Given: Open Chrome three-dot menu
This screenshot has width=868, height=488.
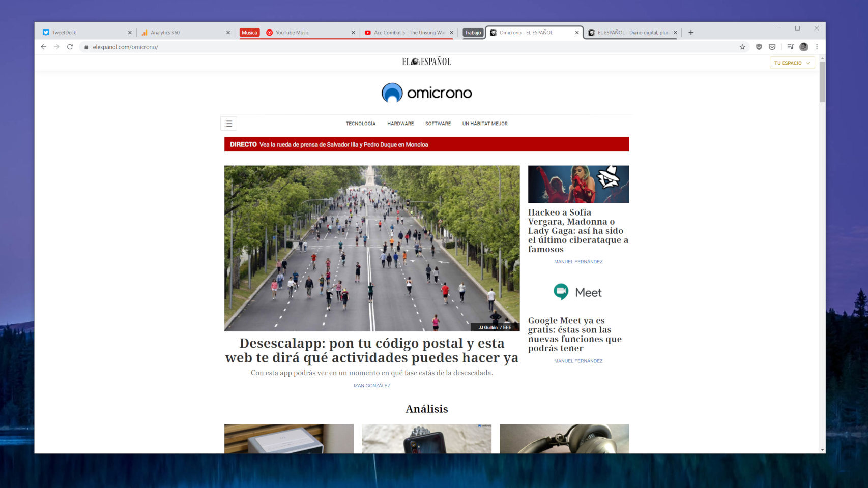Looking at the screenshot, I should (x=817, y=47).
